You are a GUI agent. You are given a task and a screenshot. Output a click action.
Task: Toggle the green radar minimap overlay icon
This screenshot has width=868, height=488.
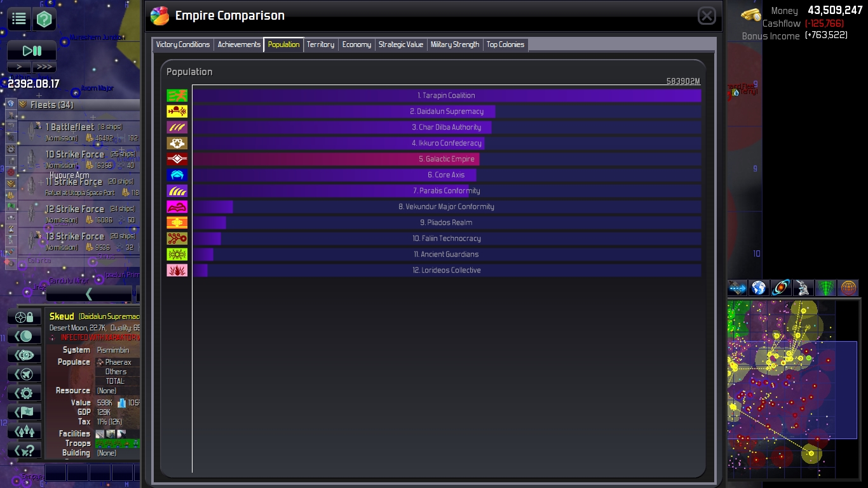click(x=825, y=288)
